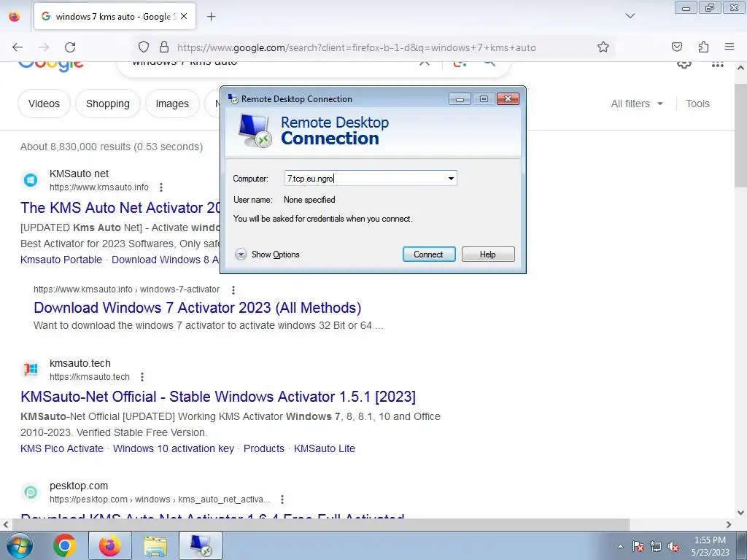Image resolution: width=747 pixels, height=560 pixels.
Task: Click the horizontal page scrollbar
Action: tap(321, 524)
